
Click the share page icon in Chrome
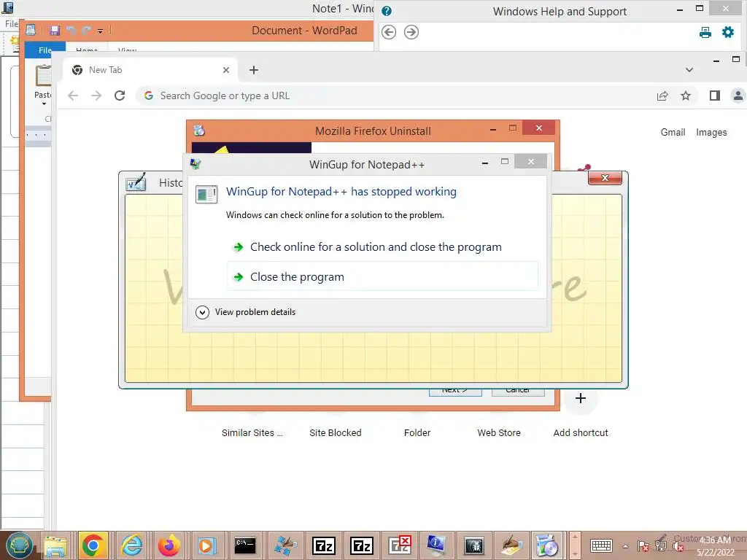tap(662, 96)
